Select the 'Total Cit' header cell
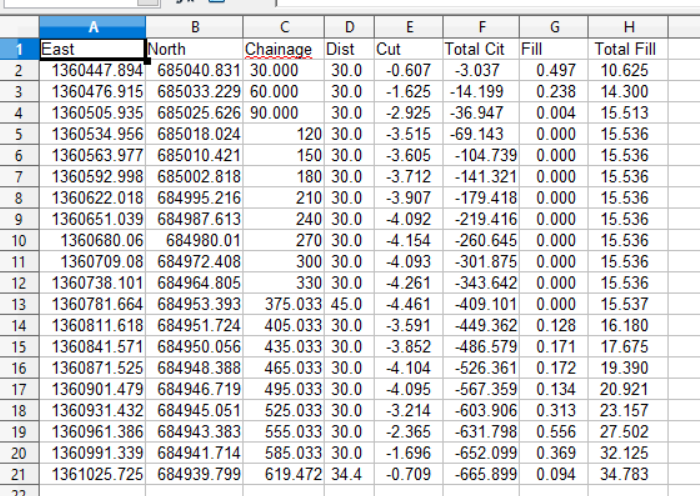 (x=480, y=48)
